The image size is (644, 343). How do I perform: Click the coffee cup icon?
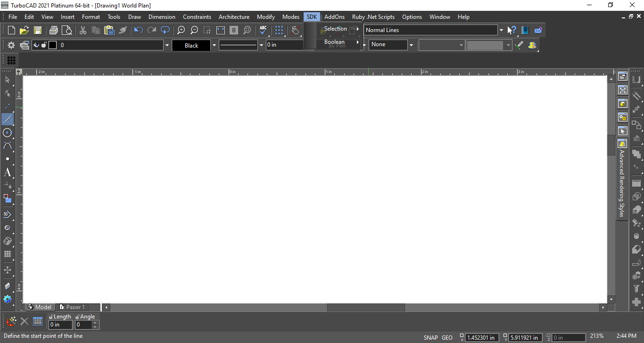coord(532,45)
